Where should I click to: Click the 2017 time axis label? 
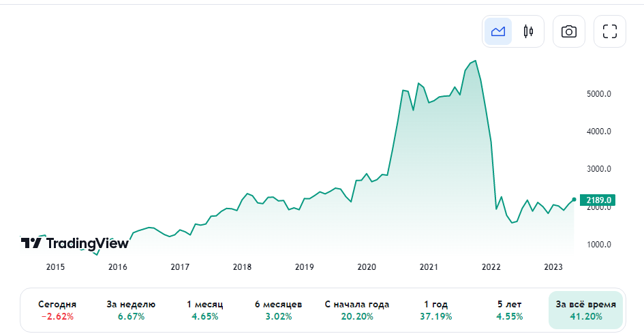(180, 267)
